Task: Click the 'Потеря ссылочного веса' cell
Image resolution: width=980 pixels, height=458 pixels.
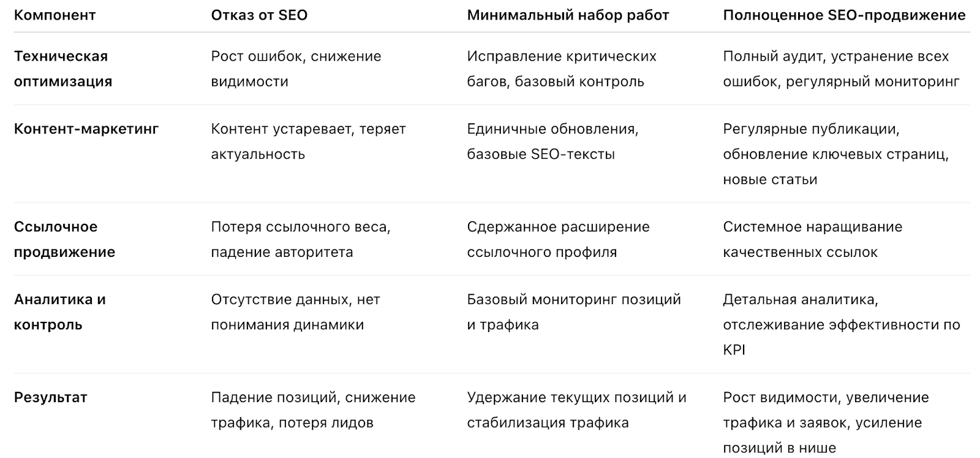Action: [x=301, y=239]
